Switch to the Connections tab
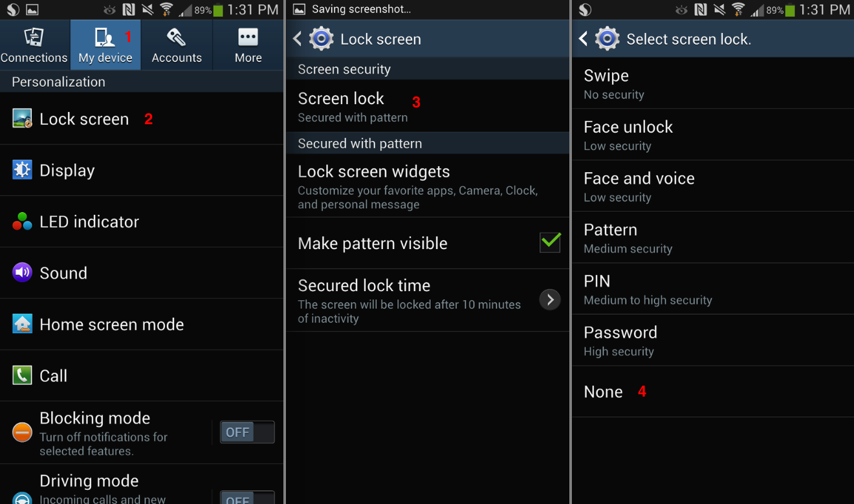Viewport: 854px width, 504px height. click(x=34, y=45)
